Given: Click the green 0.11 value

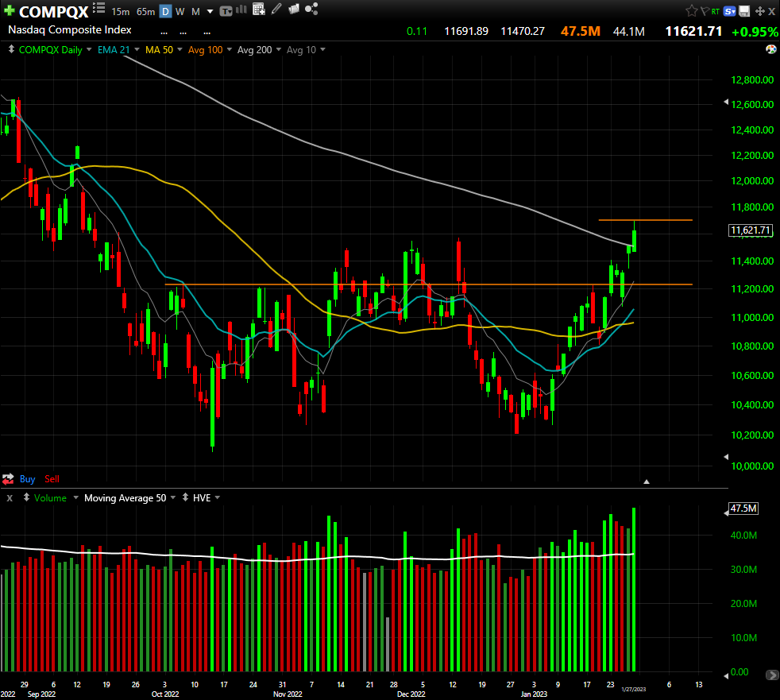Looking at the screenshot, I should tap(417, 31).
